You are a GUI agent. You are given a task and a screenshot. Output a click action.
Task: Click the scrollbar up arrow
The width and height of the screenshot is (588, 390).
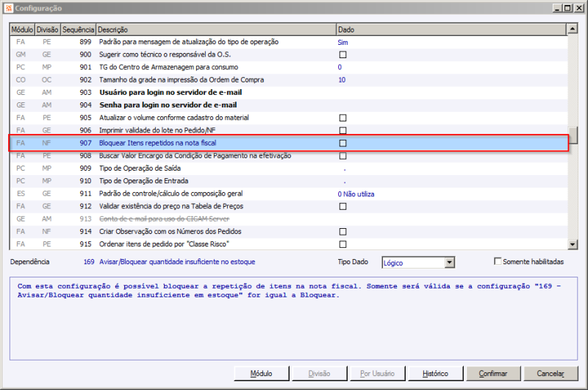573,29
